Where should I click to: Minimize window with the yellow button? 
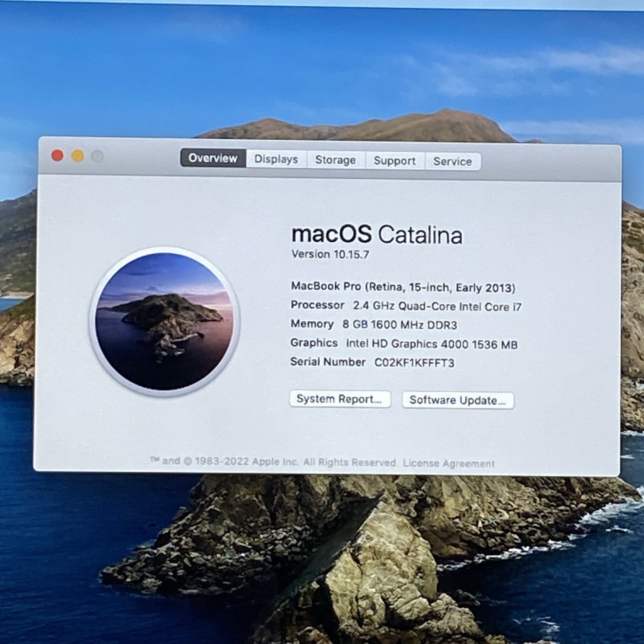pyautogui.click(x=78, y=156)
